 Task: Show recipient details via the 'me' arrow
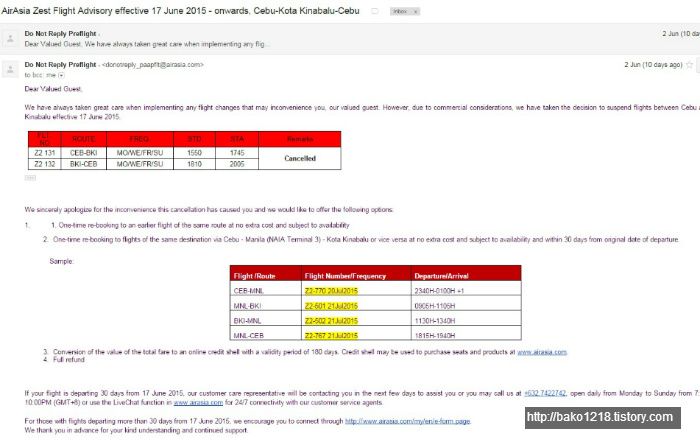click(x=61, y=75)
